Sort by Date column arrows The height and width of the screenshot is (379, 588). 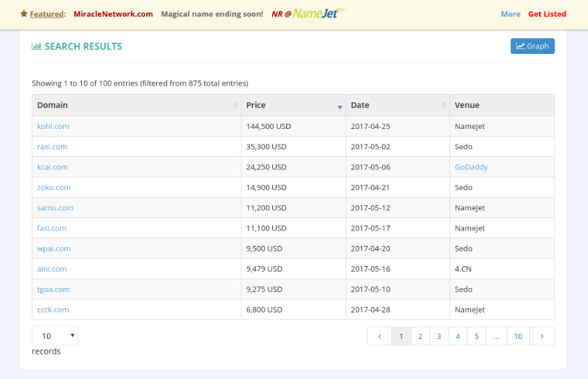[x=444, y=105]
